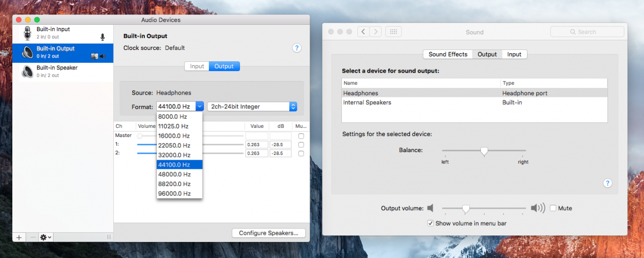
Task: Select Internal Speakers in the output list
Action: click(367, 102)
